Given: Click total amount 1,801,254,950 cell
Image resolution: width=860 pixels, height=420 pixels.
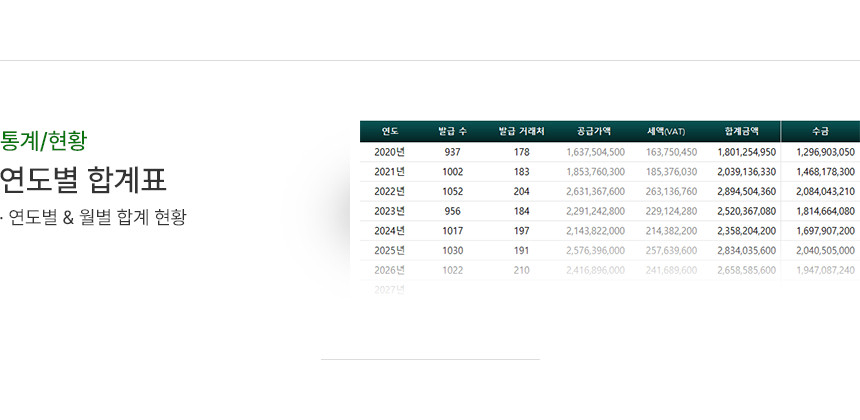Looking at the screenshot, I should click(x=746, y=152).
